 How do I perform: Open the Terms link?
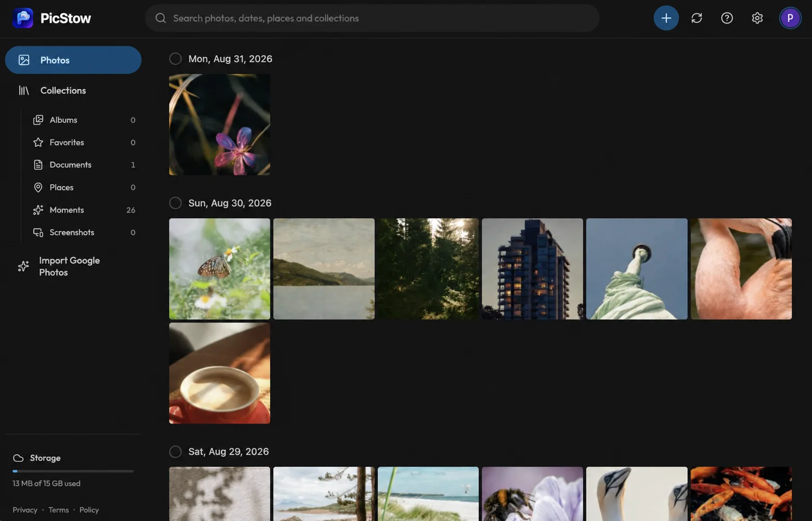[59, 510]
